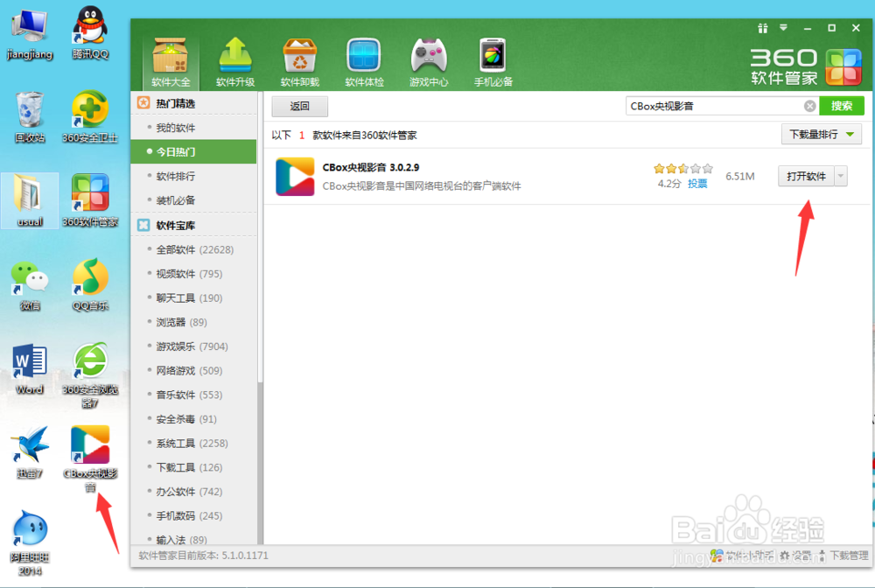
Task: Select 全部软件 (22628) category
Action: point(193,249)
